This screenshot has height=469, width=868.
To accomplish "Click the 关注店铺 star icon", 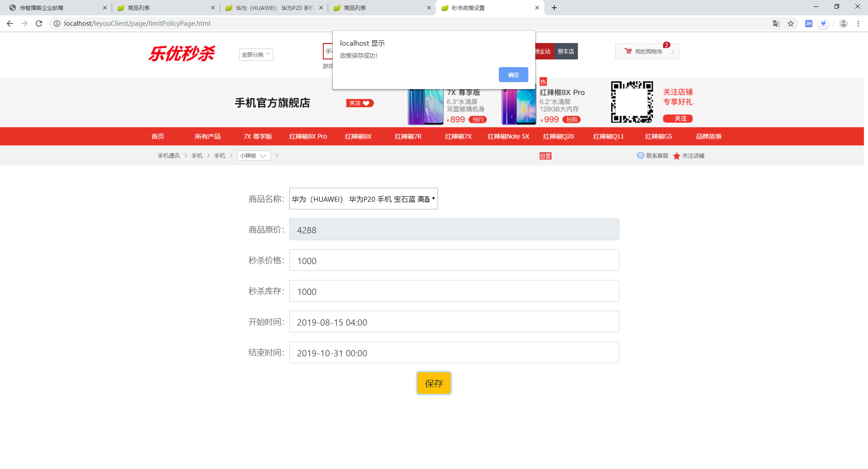I will point(677,156).
